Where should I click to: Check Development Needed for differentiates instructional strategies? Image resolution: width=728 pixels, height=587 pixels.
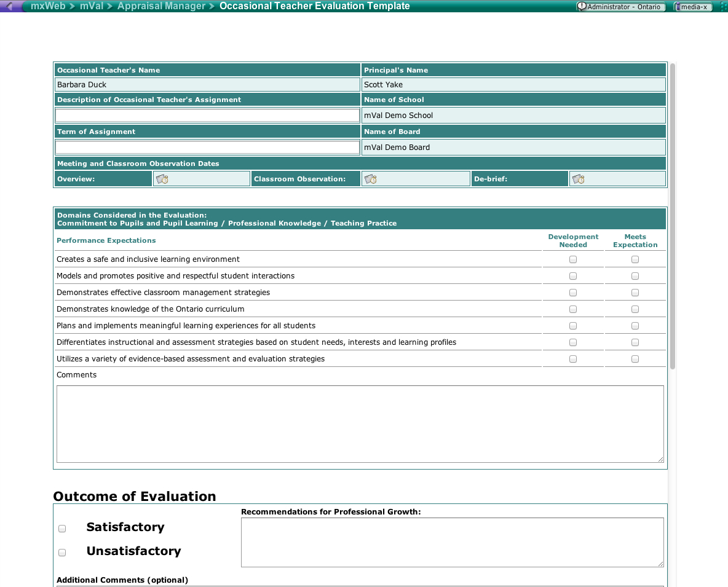click(x=573, y=342)
